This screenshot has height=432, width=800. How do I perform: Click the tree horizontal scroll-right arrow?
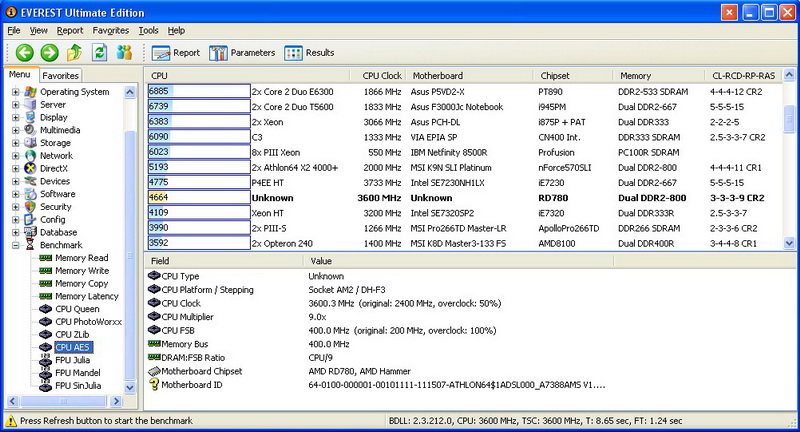tap(116, 401)
